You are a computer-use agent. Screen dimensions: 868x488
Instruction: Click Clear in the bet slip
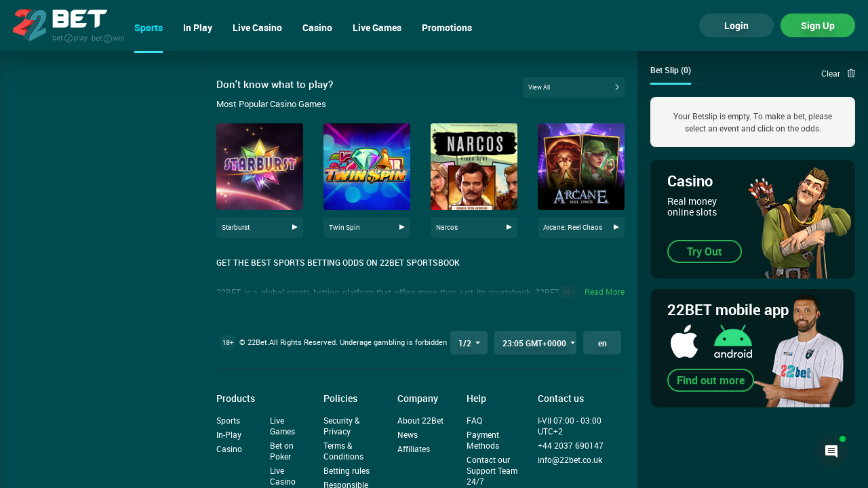click(831, 74)
